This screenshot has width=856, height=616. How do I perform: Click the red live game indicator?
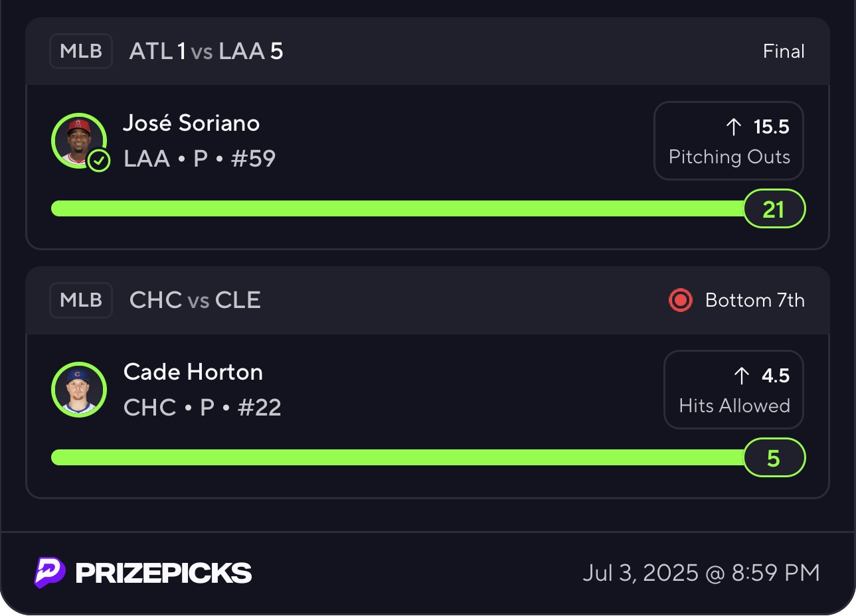pyautogui.click(x=681, y=300)
